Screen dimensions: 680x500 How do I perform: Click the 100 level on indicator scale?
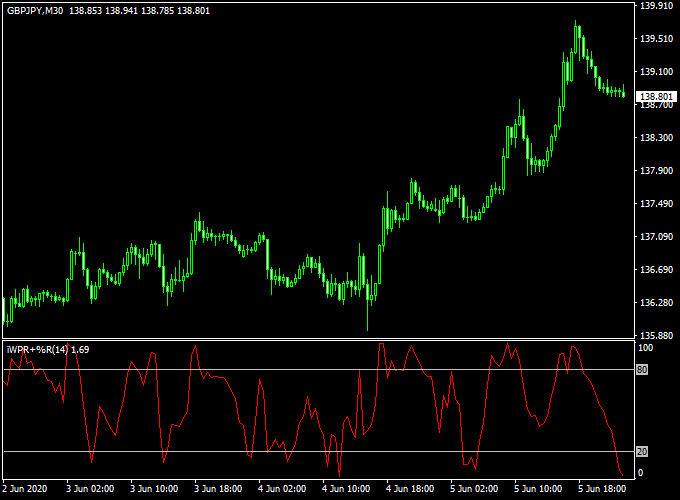tap(645, 348)
